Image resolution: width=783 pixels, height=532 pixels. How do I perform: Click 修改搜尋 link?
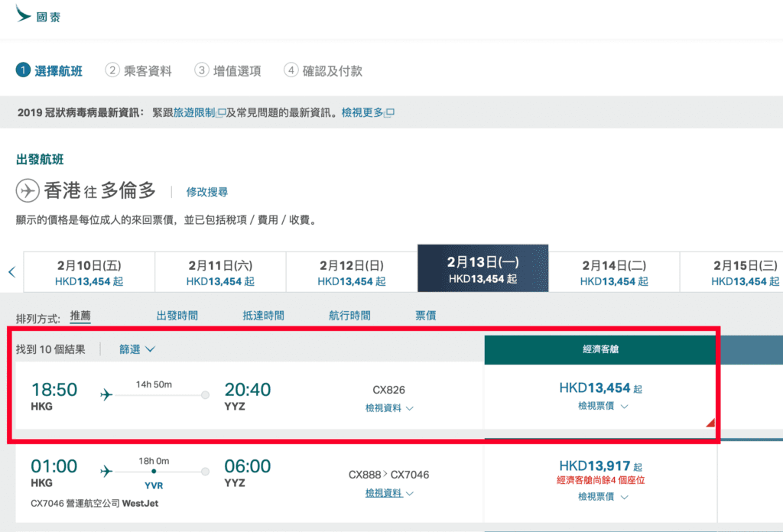(x=206, y=192)
